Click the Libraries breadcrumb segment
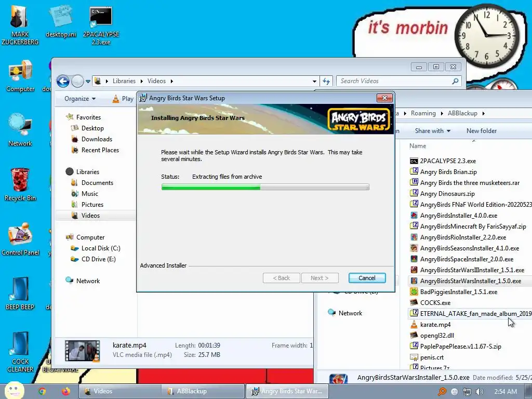The height and width of the screenshot is (399, 532). [x=124, y=81]
